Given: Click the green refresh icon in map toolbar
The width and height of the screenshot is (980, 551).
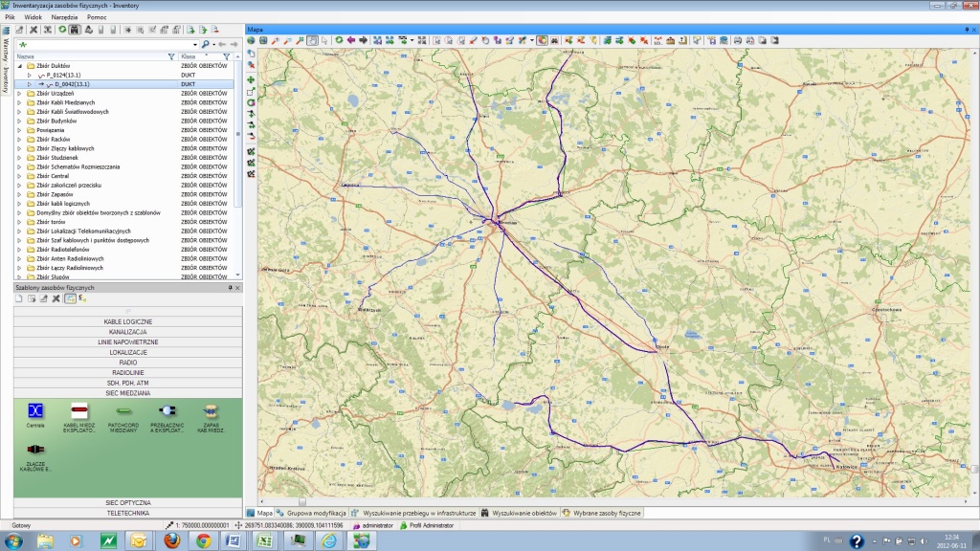Looking at the screenshot, I should click(x=339, y=41).
